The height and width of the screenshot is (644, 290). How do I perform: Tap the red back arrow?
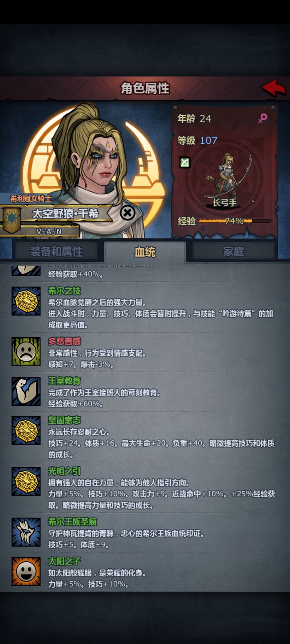point(274,88)
